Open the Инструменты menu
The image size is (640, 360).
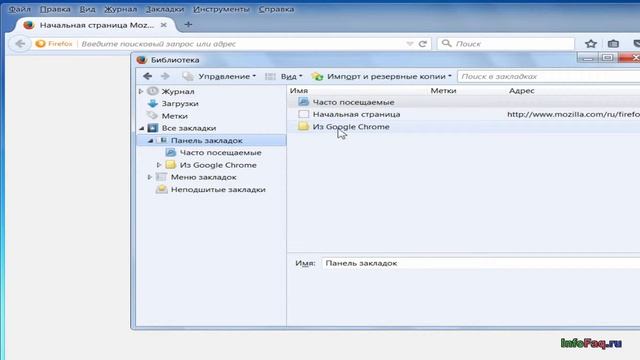(x=221, y=9)
